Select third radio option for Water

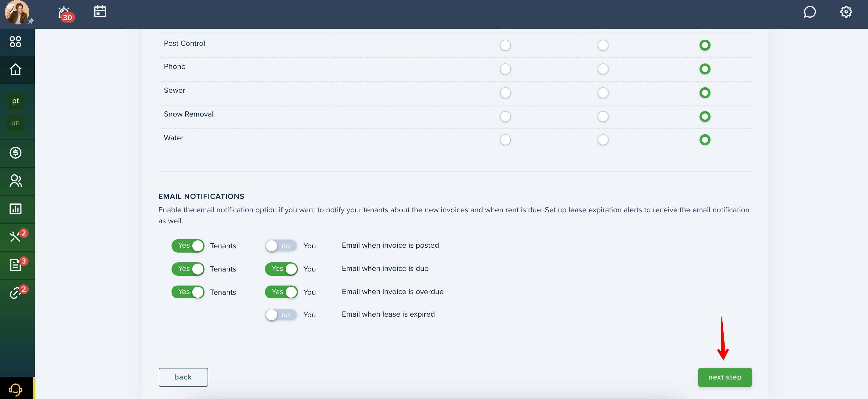[x=705, y=140]
